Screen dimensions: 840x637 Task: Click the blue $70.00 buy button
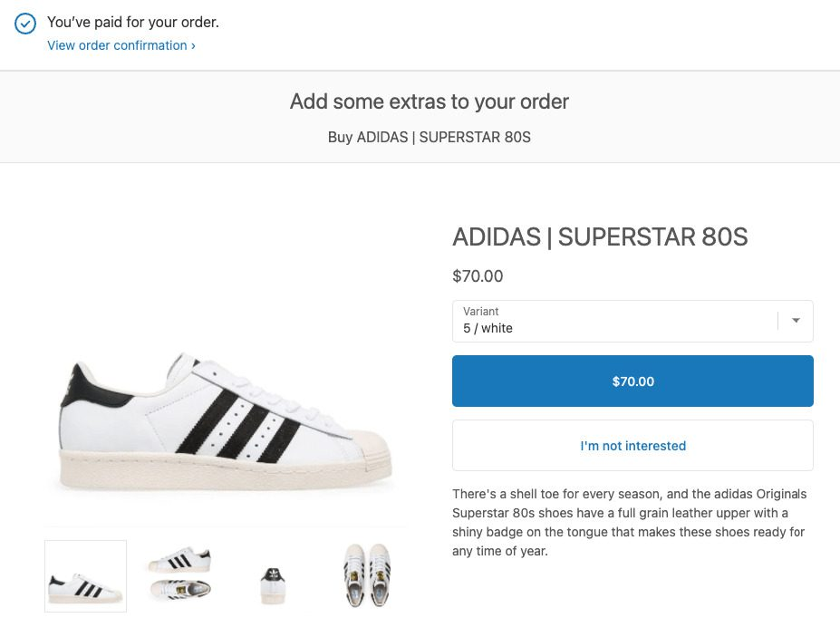click(x=632, y=381)
